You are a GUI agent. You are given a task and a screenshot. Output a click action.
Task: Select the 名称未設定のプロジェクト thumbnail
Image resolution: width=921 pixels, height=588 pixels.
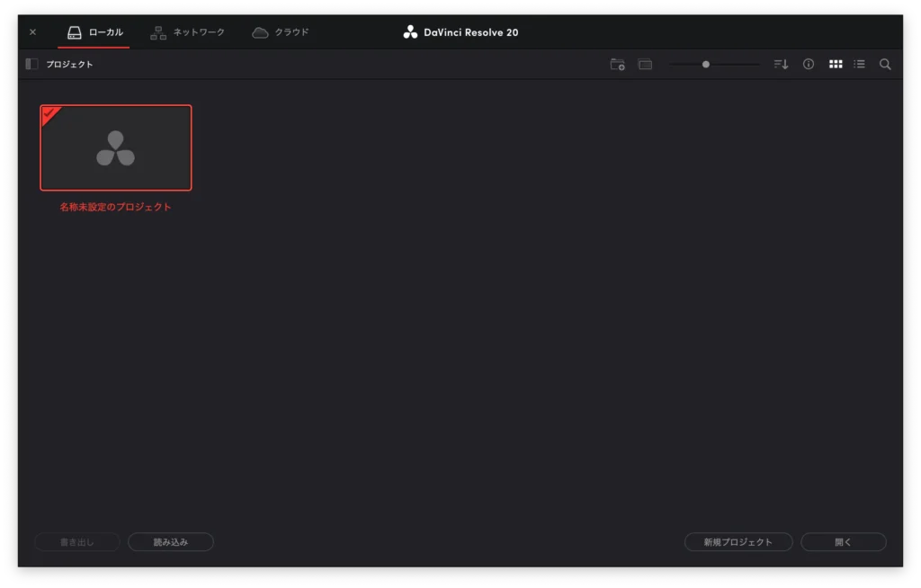115,149
